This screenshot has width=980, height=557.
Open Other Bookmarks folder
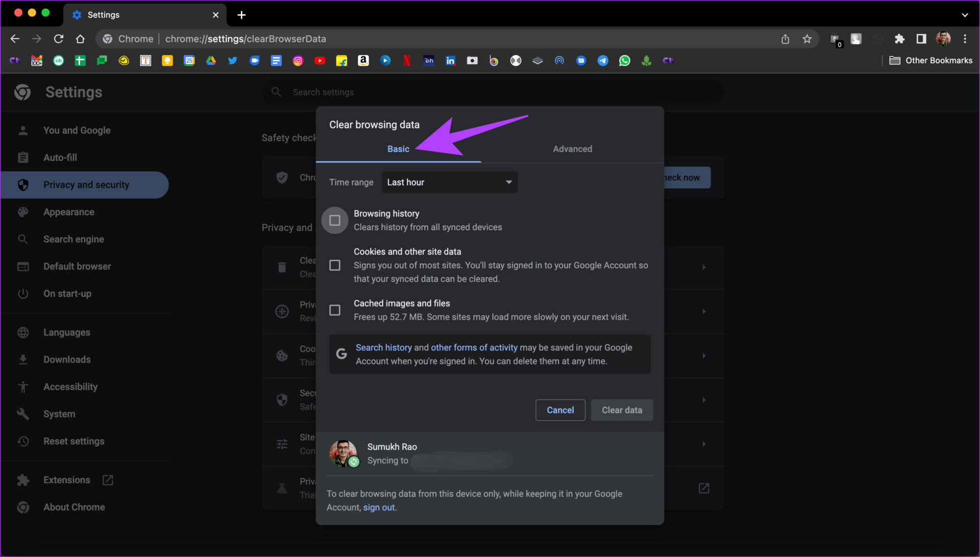pyautogui.click(x=931, y=61)
